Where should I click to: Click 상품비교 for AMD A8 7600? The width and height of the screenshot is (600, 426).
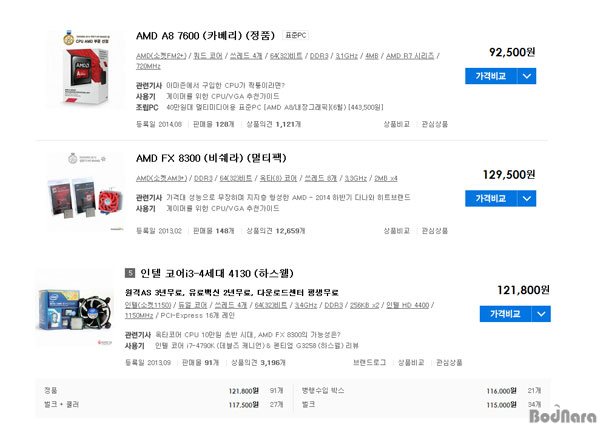pyautogui.click(x=396, y=124)
